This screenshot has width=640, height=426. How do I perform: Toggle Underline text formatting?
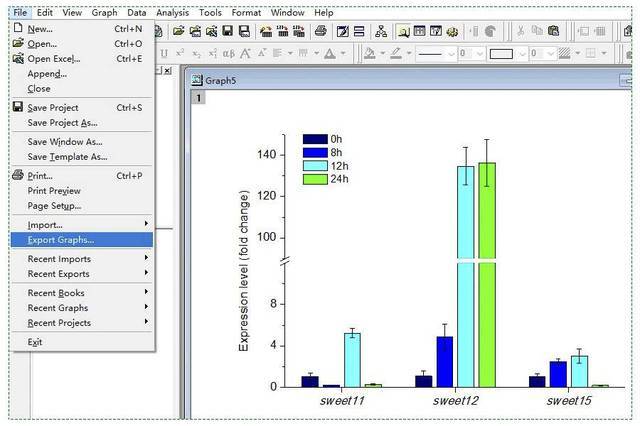click(x=164, y=53)
